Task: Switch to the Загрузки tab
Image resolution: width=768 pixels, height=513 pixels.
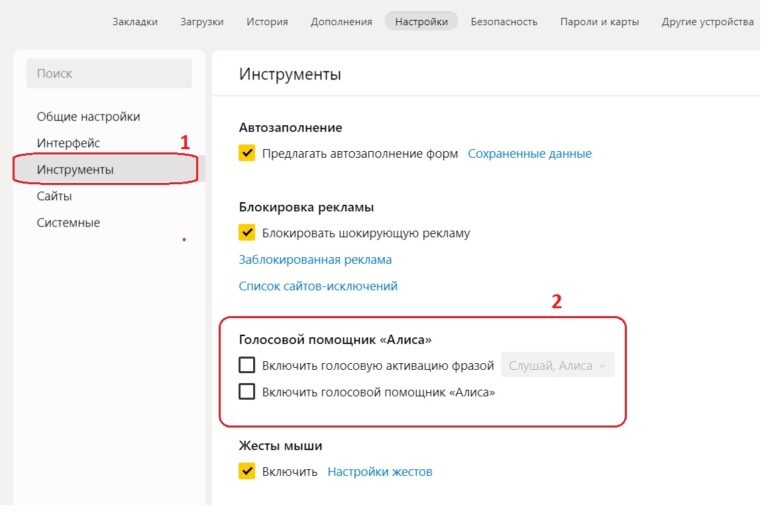Action: (x=202, y=21)
